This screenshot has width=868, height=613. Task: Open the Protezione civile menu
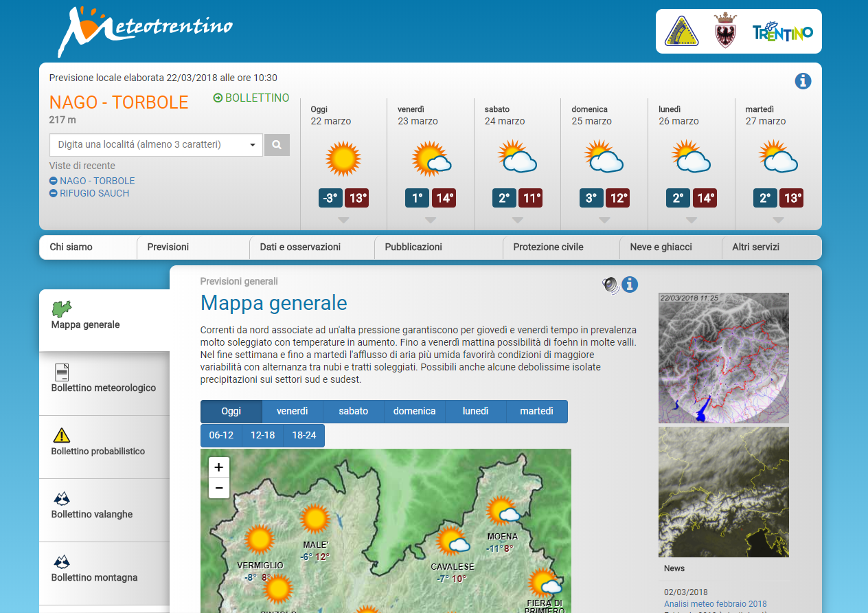pos(562,247)
